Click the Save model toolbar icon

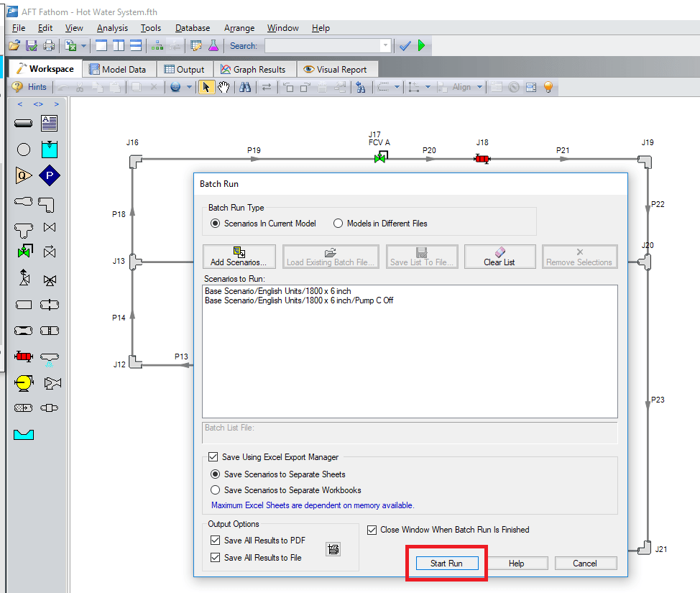[31, 45]
